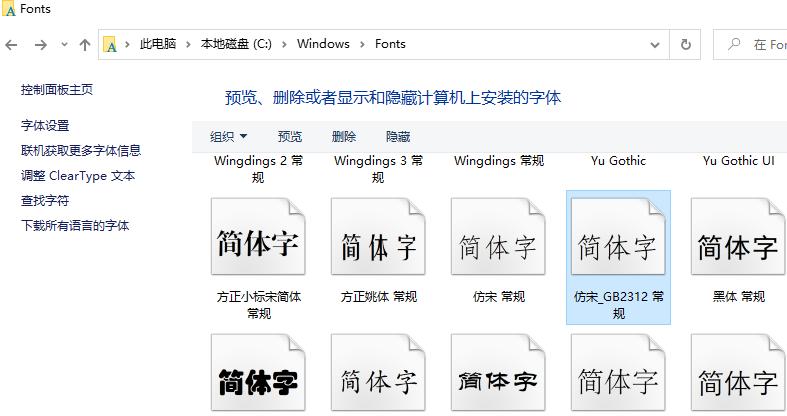Click the Fonts window title icon
Image resolution: width=787 pixels, height=416 pixels.
[9, 9]
